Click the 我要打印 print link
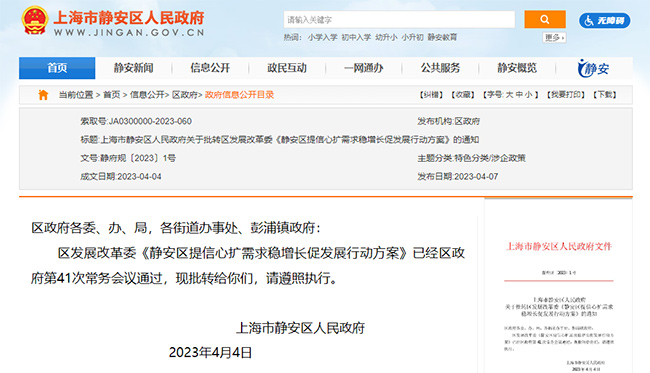 [x=565, y=95]
